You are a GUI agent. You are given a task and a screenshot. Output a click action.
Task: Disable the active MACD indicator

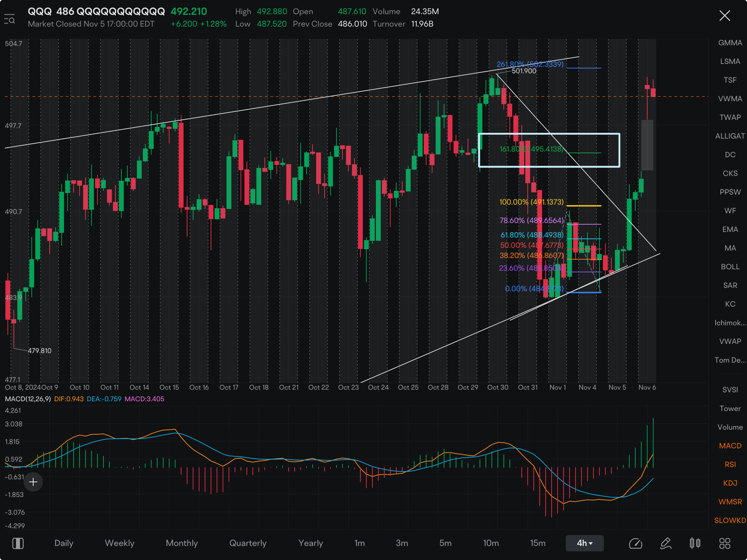pyautogui.click(x=730, y=446)
